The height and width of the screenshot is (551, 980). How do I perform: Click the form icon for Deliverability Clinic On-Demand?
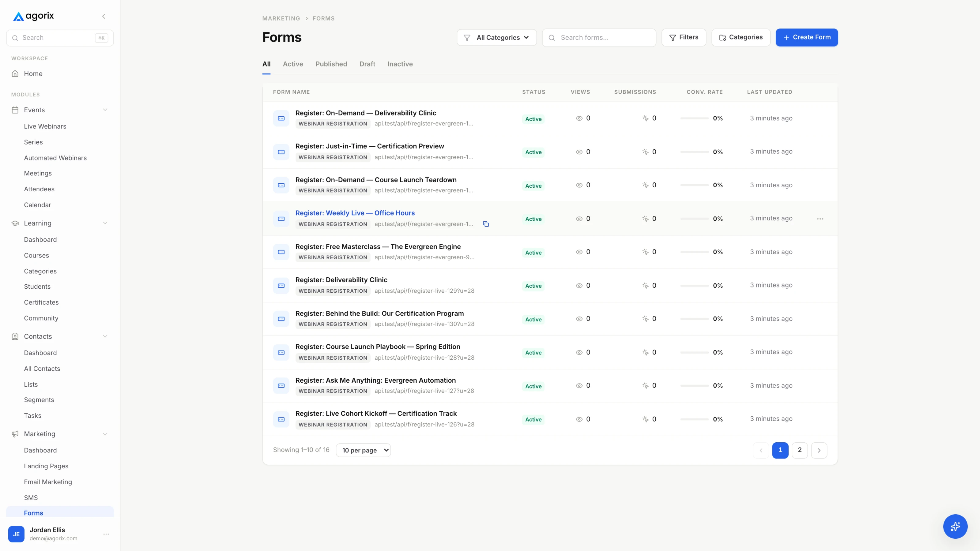pyautogui.click(x=281, y=118)
